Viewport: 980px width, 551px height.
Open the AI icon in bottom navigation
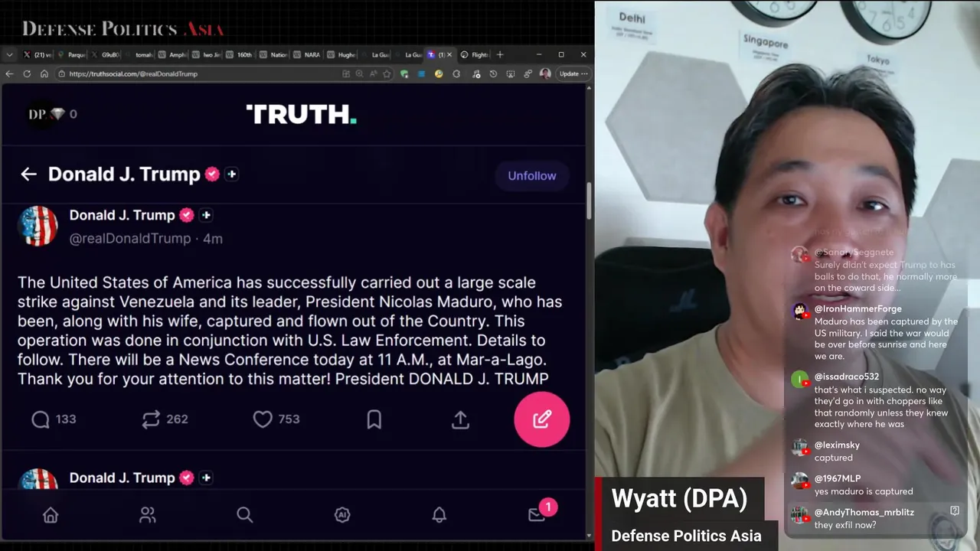pyautogui.click(x=342, y=515)
